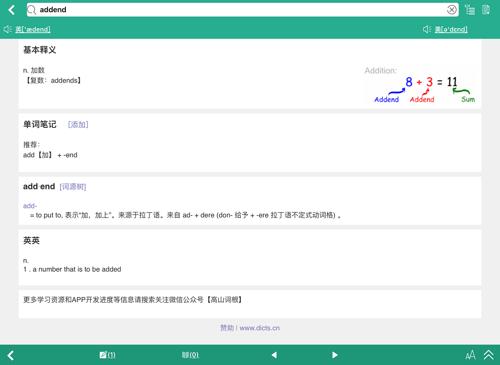
Task: Play the right pronunciation speaker icon
Action: click(427, 29)
